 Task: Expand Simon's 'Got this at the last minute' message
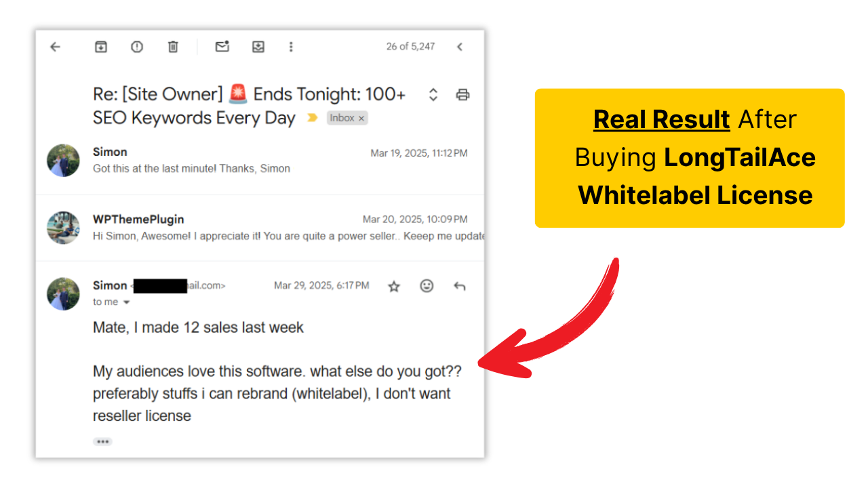[260, 161]
